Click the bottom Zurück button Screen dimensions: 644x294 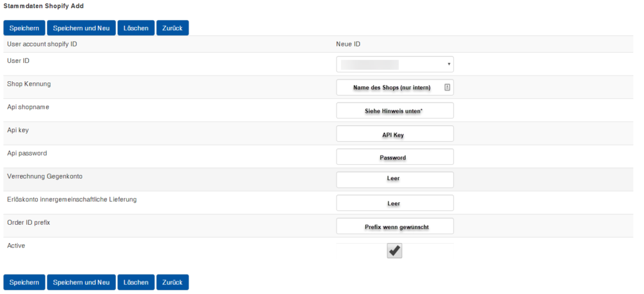172,283
